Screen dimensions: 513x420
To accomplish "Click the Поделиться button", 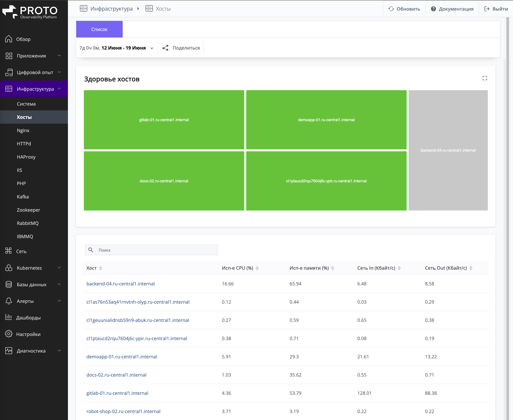I will coord(181,48).
